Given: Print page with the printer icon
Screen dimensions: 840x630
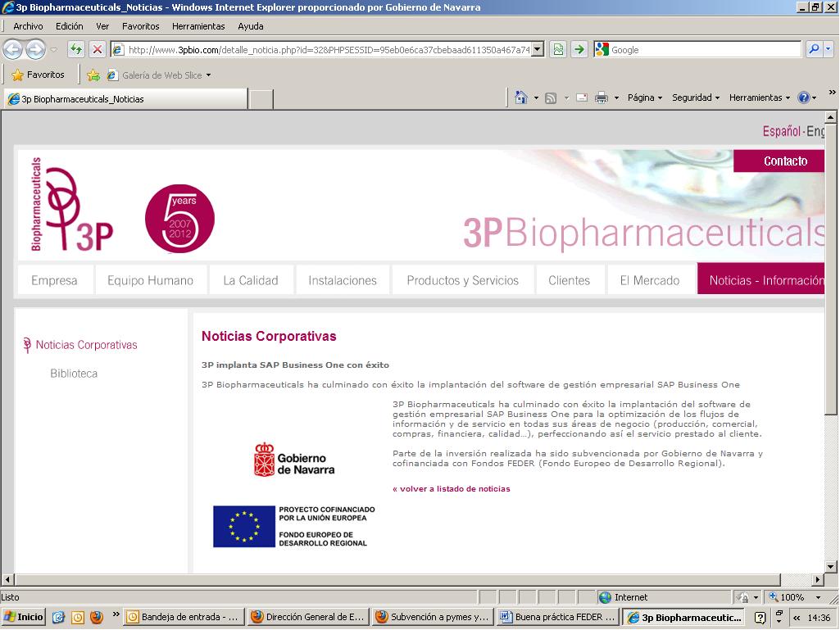Looking at the screenshot, I should [x=602, y=97].
